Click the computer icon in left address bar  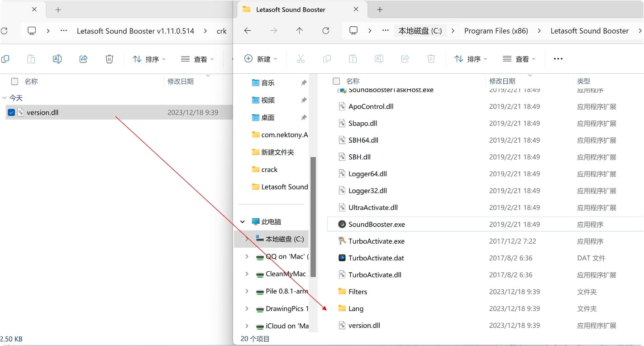tap(32, 31)
